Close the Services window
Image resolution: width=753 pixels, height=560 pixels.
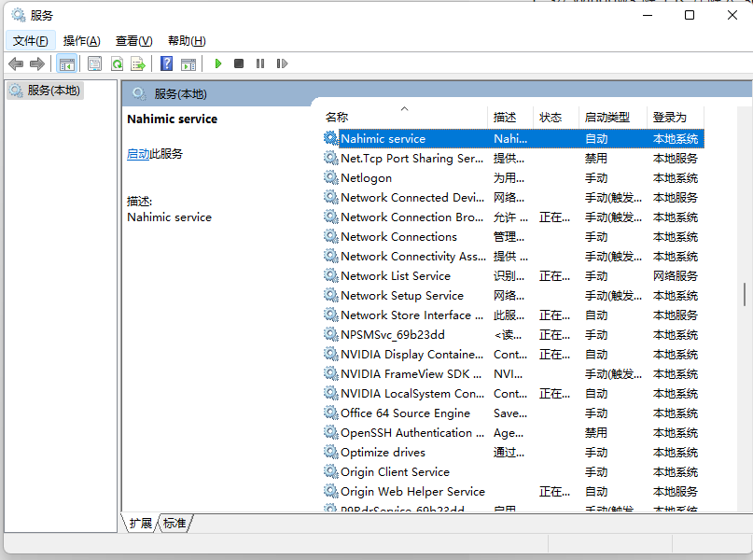pos(732,15)
